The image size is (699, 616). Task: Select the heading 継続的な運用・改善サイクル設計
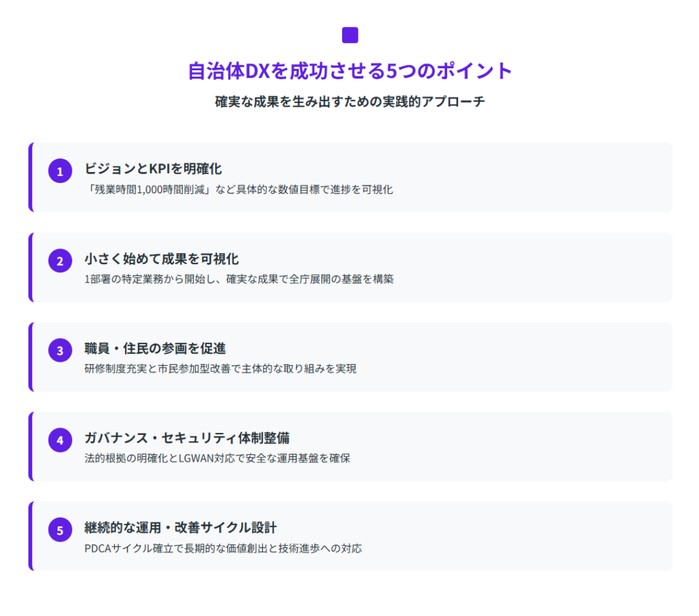tap(180, 527)
